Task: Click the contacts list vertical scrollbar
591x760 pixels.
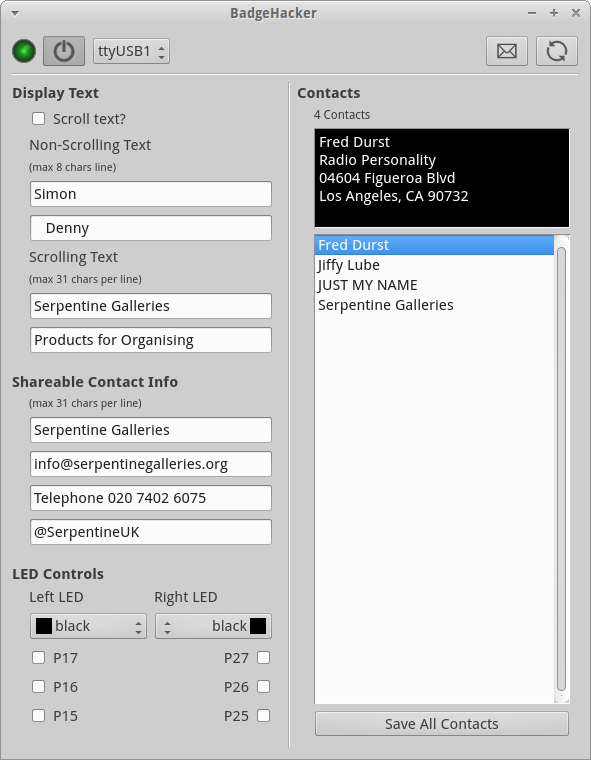Action: click(x=561, y=469)
